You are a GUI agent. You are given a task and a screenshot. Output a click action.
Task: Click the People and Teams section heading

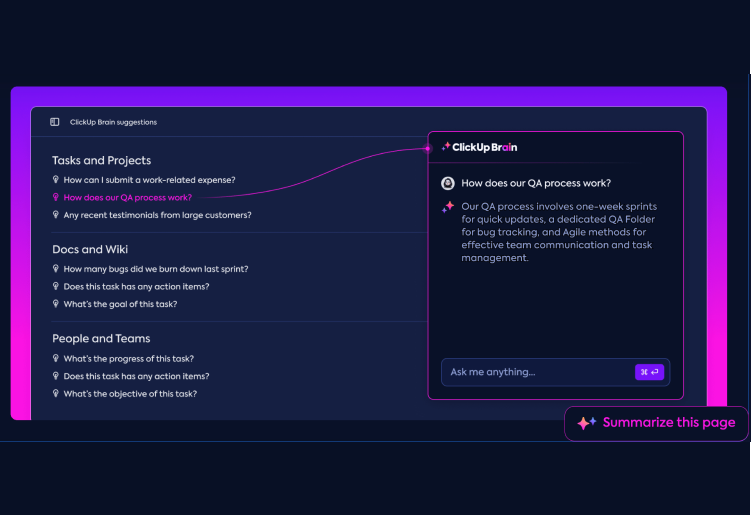[101, 339]
